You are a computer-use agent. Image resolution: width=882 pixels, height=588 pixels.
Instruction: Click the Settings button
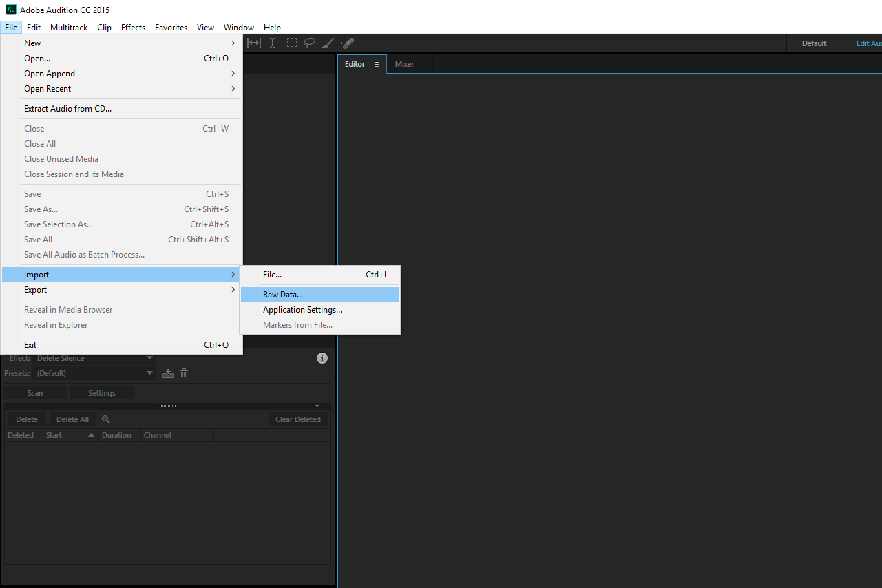(102, 393)
